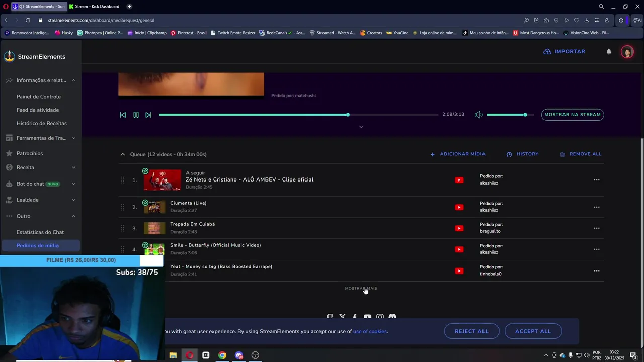Open Painel de Controle
This screenshot has width=644, height=362.
click(38, 97)
